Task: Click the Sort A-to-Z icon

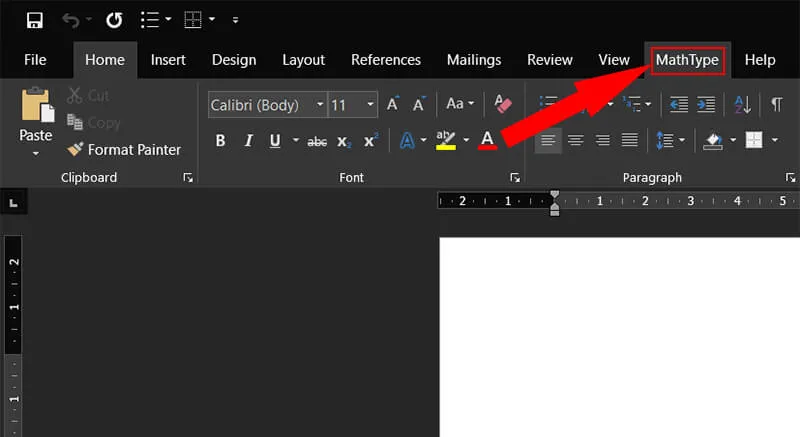Action: coord(742,104)
